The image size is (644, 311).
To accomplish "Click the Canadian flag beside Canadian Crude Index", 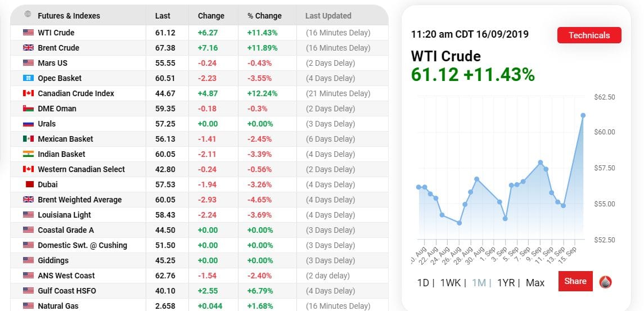I will 28,93.
